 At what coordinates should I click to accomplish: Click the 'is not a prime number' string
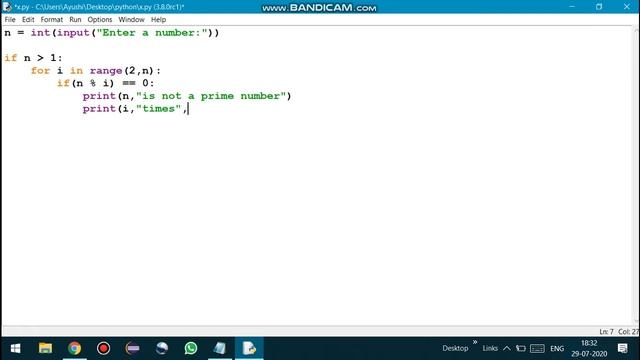coord(211,96)
